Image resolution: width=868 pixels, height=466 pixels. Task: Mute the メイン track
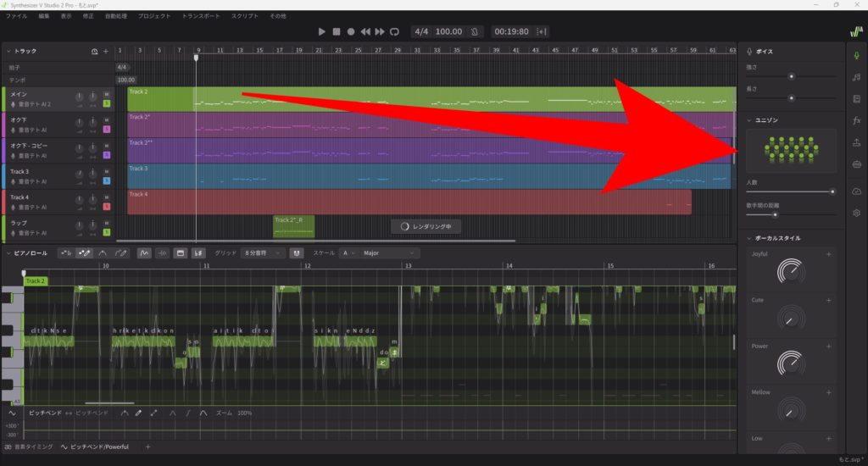(107, 94)
